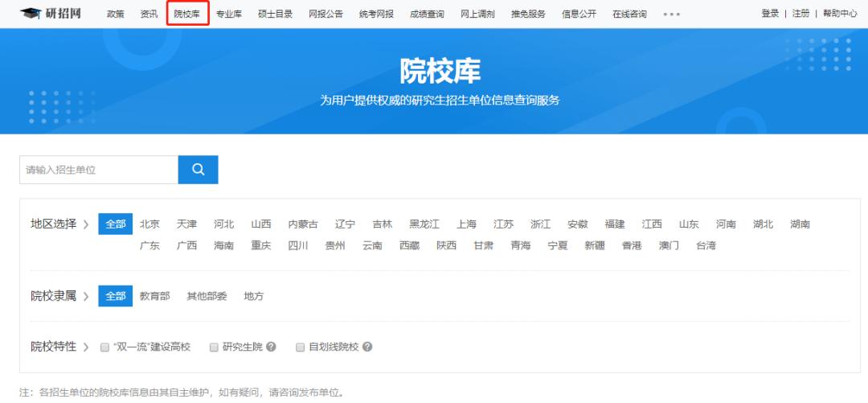This screenshot has height=403, width=868.
Task: Focus the 请输入招生单位 search field
Action: tap(99, 170)
